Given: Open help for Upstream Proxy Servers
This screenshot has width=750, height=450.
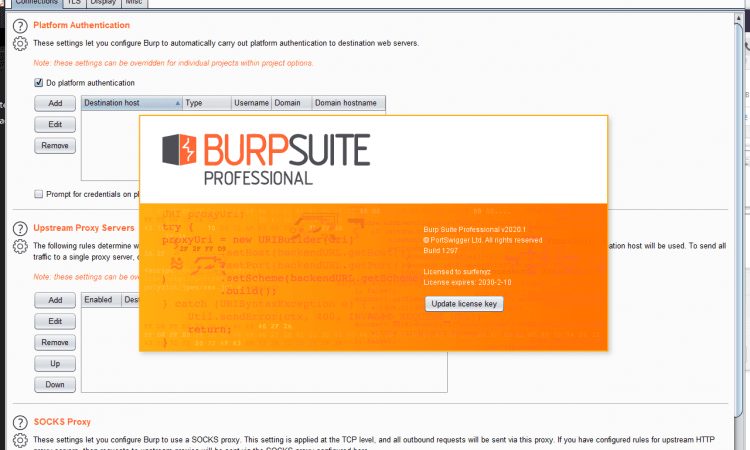Looking at the screenshot, I should (x=20, y=229).
